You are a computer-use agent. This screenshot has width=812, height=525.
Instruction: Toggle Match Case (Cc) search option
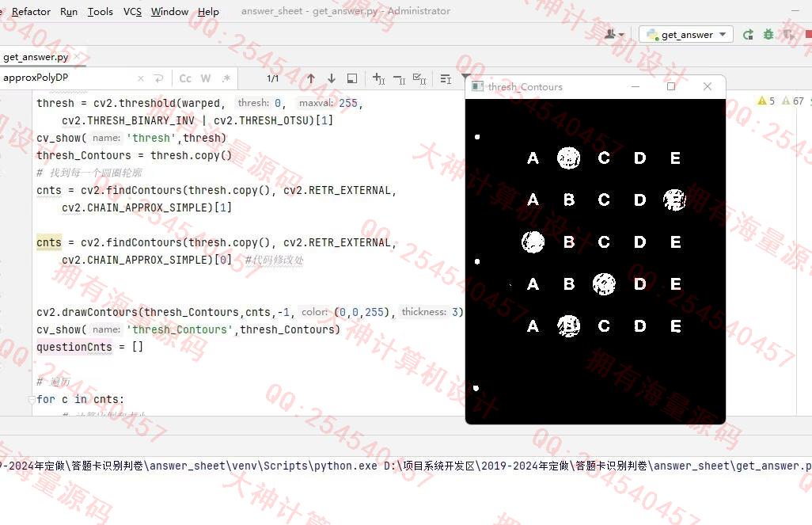pyautogui.click(x=185, y=78)
